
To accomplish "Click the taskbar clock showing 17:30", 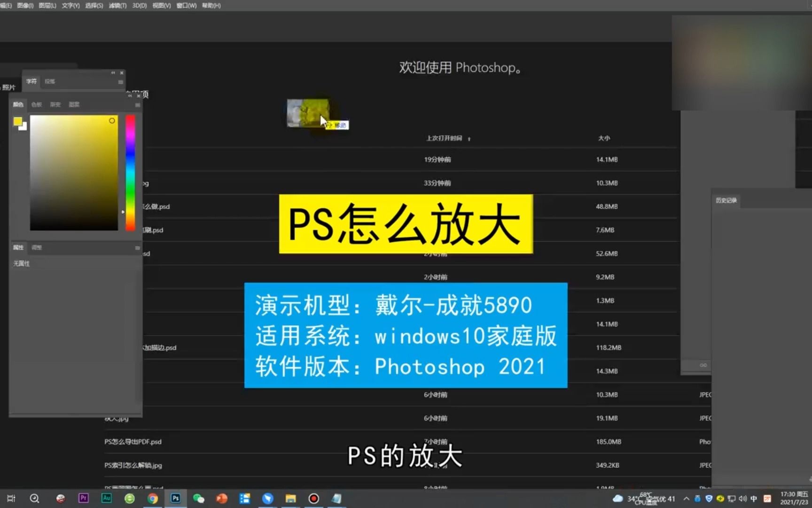I will pyautogui.click(x=794, y=499).
